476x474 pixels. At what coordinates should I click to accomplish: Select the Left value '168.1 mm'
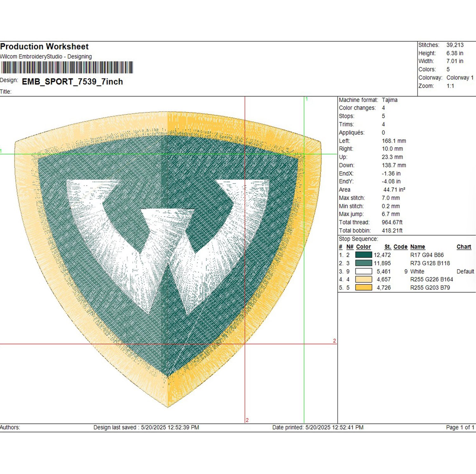click(x=394, y=141)
